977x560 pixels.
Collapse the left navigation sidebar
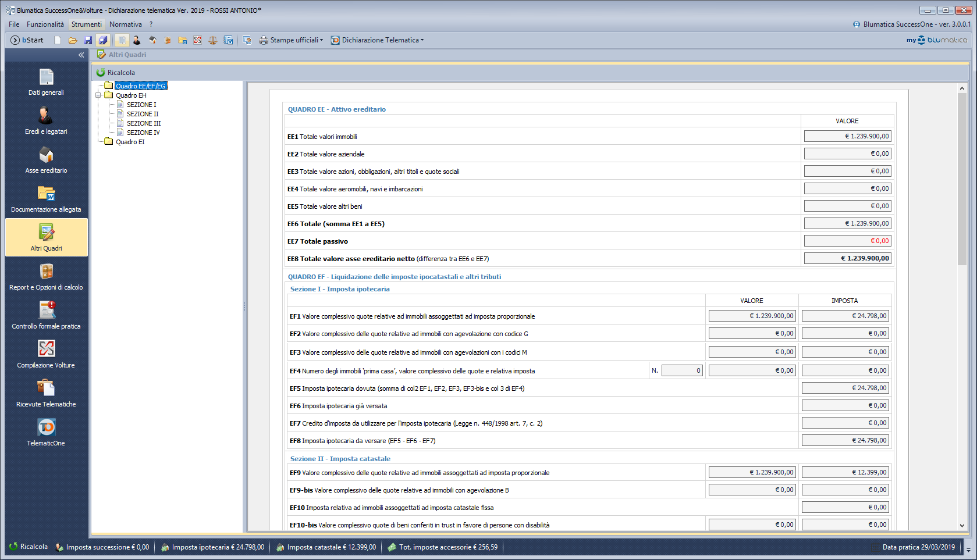tap(81, 55)
